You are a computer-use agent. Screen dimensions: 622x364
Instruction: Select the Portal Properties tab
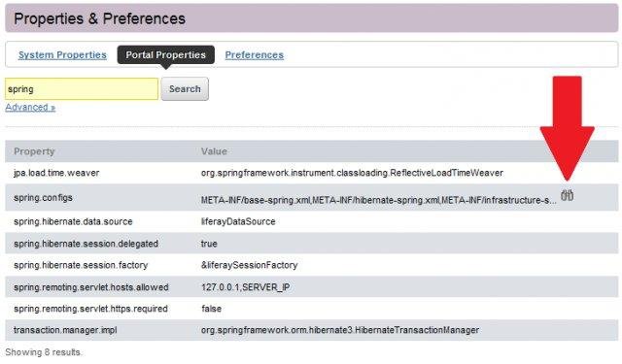point(166,54)
